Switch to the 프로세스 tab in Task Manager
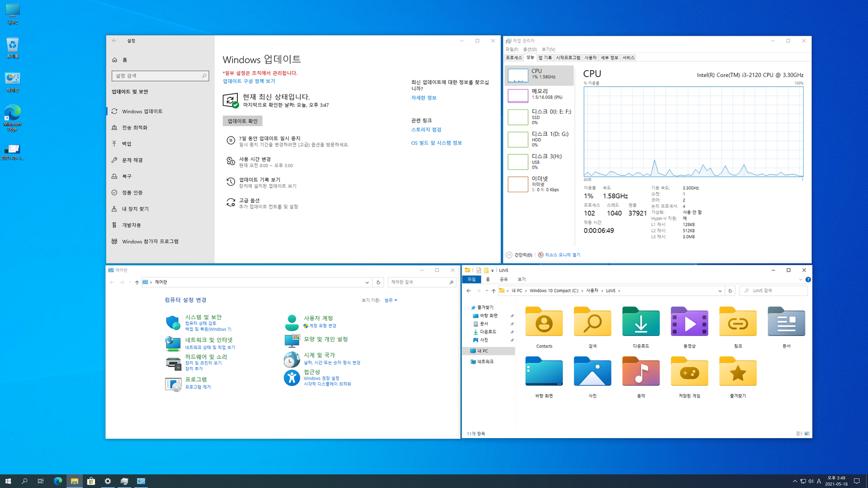868x488 pixels. (514, 58)
